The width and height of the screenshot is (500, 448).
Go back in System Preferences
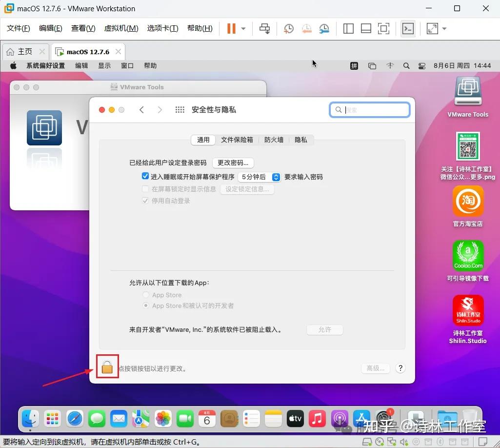point(141,110)
